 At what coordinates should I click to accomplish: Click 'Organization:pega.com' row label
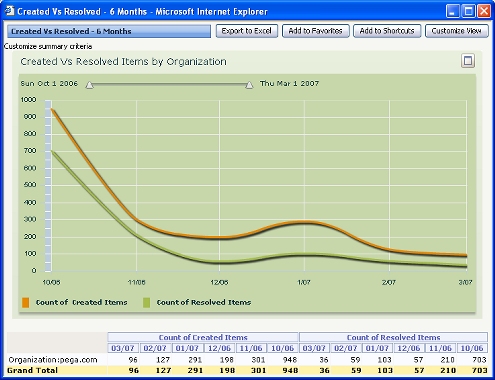pyautogui.click(x=53, y=360)
